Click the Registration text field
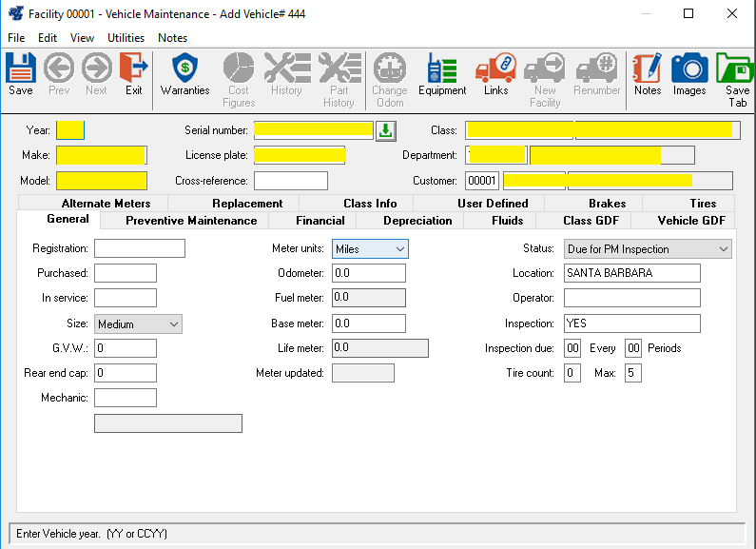The image size is (756, 549). coord(139,249)
